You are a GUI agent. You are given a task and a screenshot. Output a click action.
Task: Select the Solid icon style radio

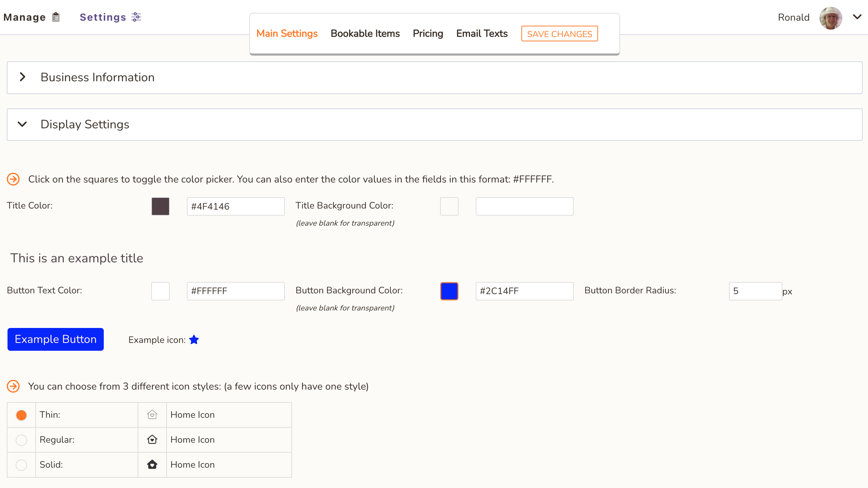tap(21, 465)
